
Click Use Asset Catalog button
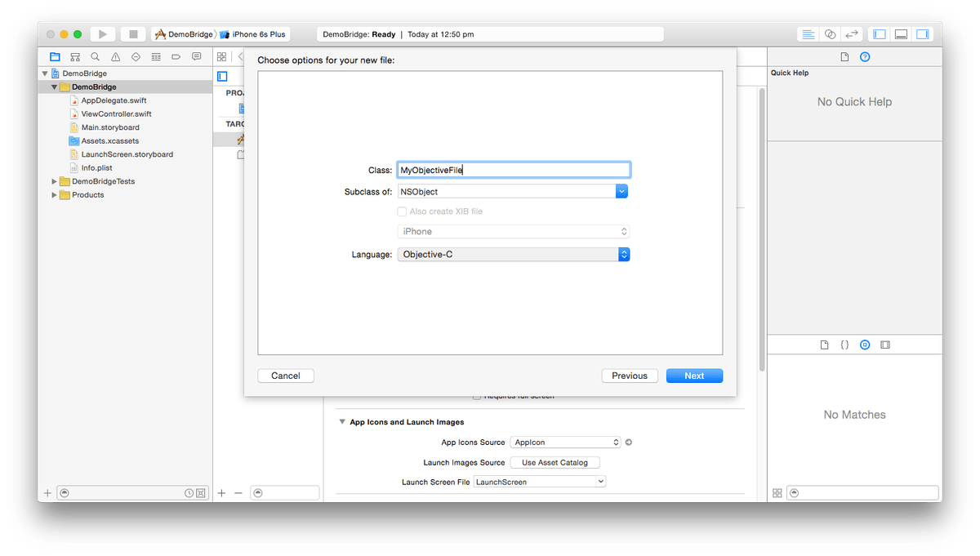[x=555, y=462]
